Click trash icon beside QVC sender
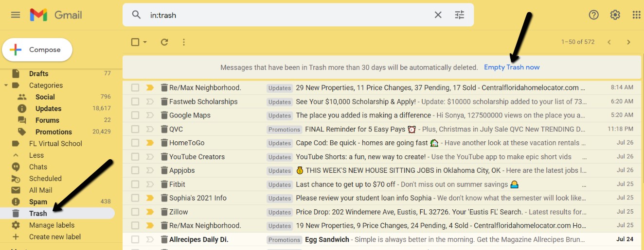The height and width of the screenshot is (250, 644). [x=163, y=129]
